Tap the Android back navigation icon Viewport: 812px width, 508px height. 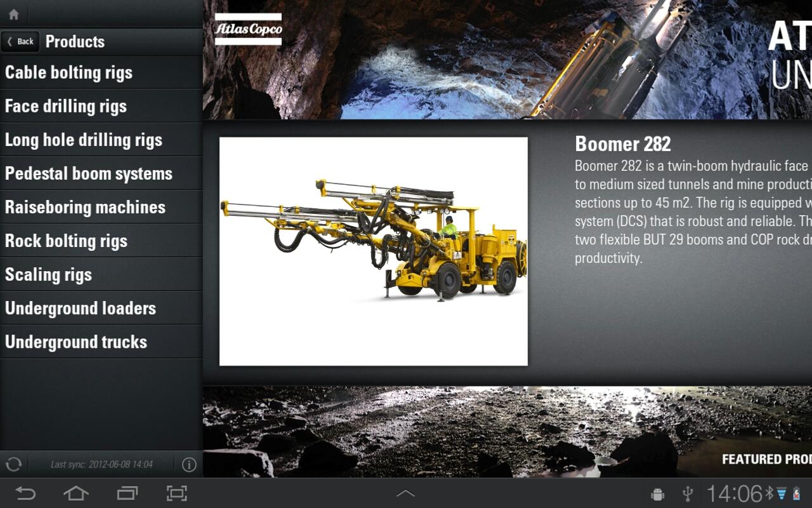[x=25, y=493]
